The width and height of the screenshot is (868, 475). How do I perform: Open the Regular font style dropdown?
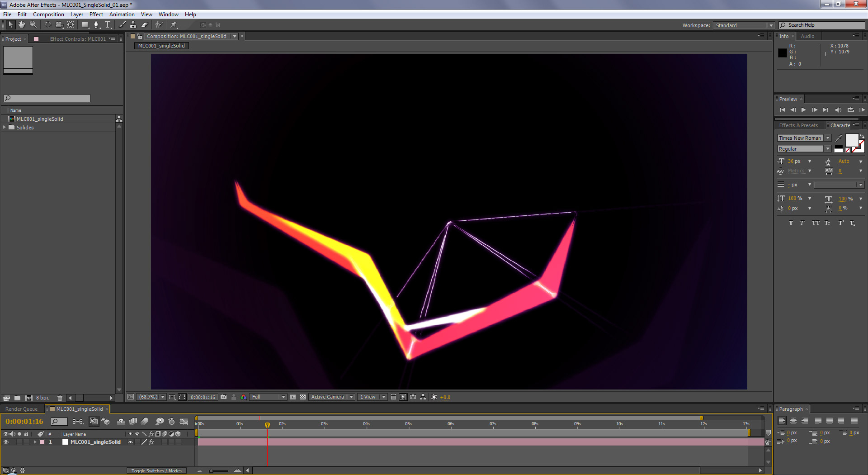tap(804, 149)
